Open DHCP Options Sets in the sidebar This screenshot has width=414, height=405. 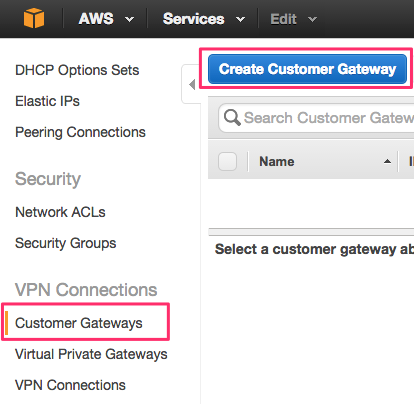click(x=77, y=70)
